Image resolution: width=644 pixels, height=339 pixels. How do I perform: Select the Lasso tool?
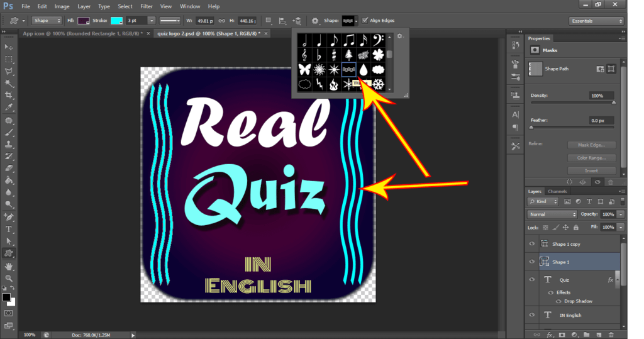[9, 71]
